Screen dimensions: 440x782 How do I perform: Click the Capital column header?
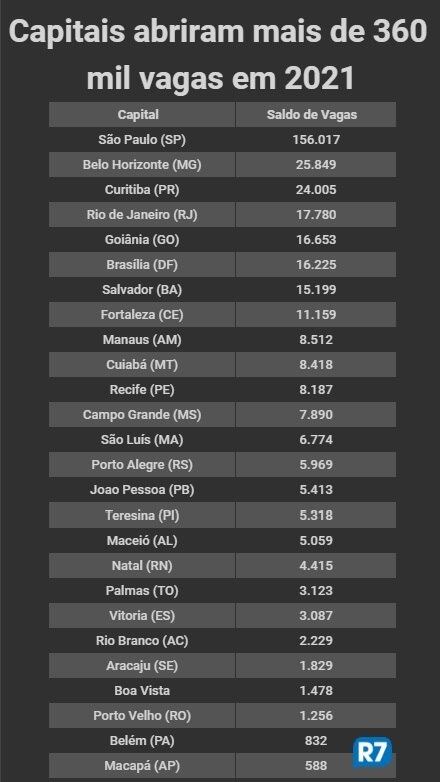[x=142, y=115]
